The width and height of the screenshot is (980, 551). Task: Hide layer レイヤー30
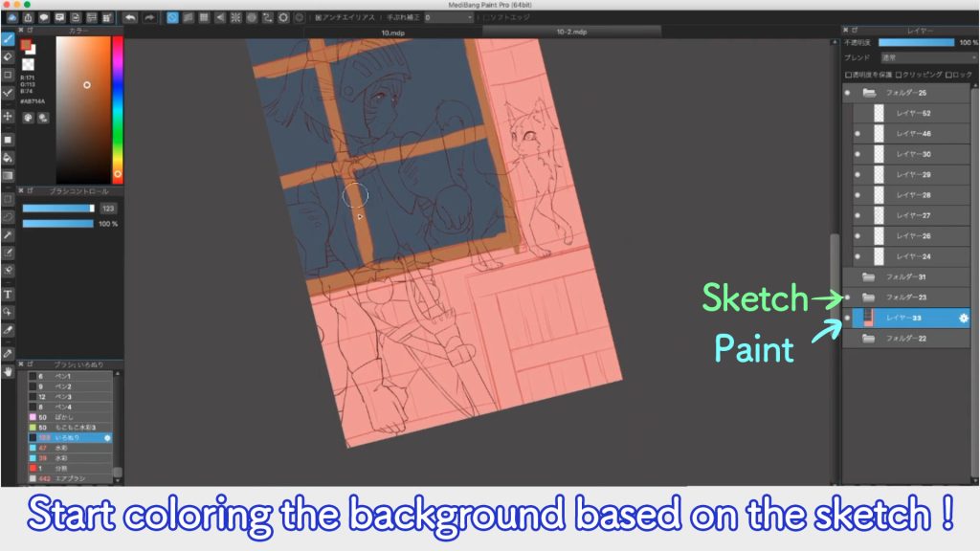tap(857, 154)
